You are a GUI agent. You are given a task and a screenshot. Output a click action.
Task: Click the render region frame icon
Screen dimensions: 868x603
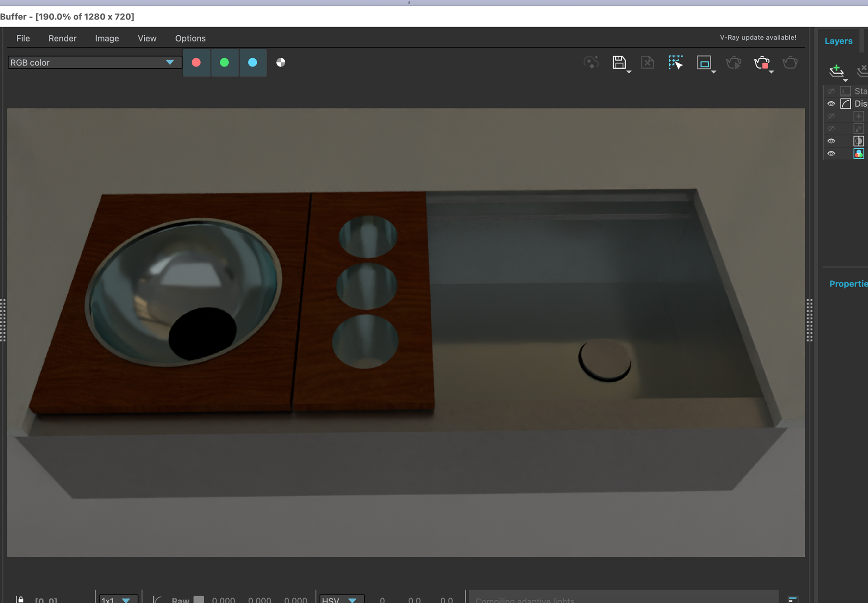coord(704,63)
